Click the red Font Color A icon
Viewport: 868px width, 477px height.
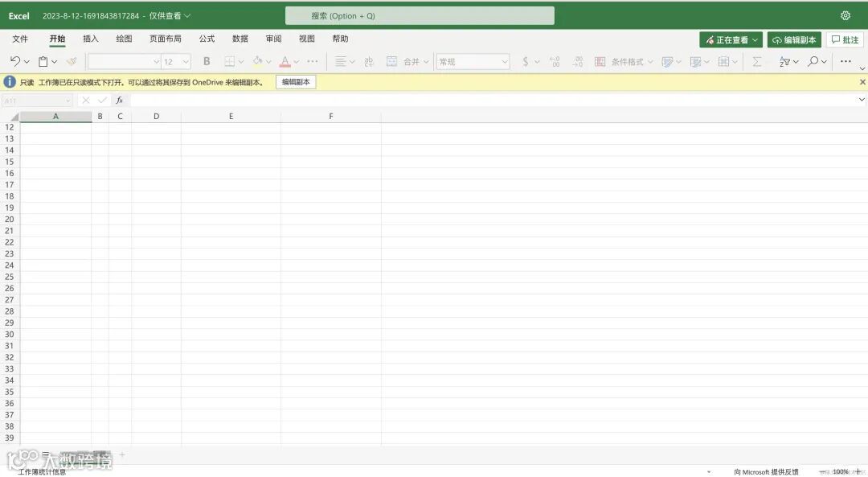tap(285, 61)
